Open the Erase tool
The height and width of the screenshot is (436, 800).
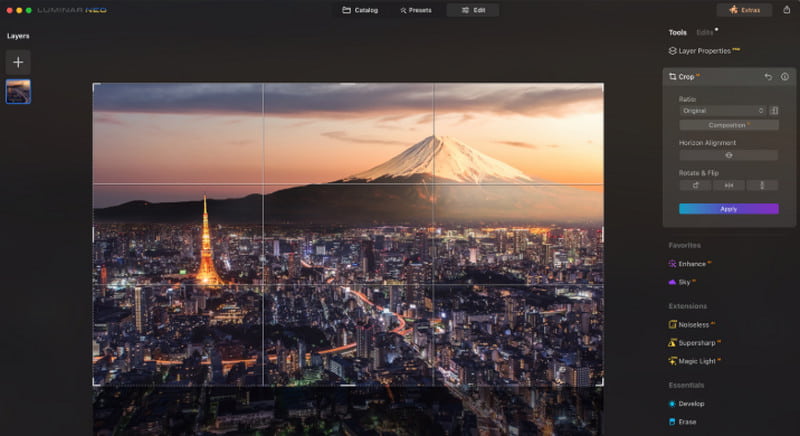point(682,422)
